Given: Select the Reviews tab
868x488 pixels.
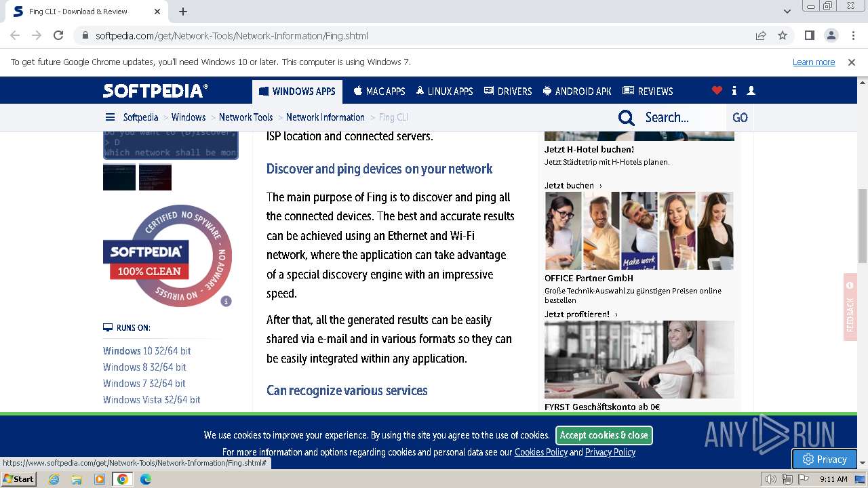Looking at the screenshot, I should pos(648,91).
